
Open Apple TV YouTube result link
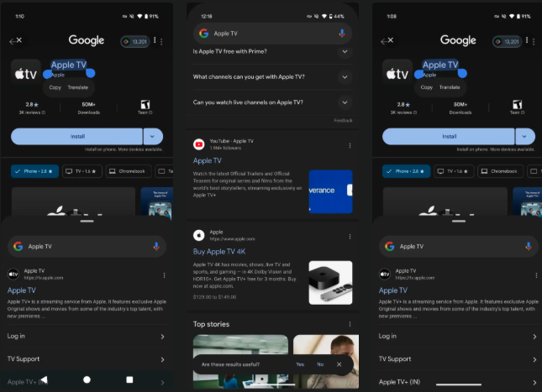tap(208, 160)
